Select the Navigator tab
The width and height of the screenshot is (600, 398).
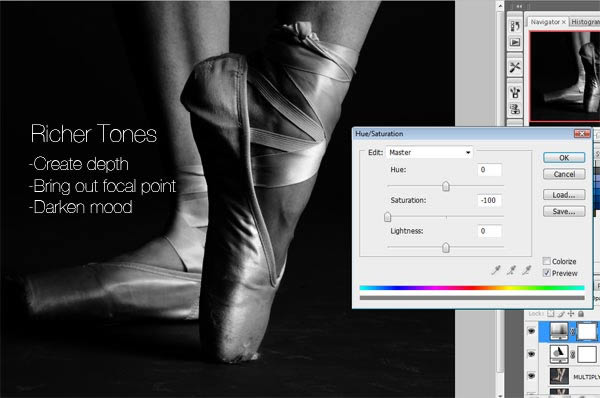tap(548, 22)
